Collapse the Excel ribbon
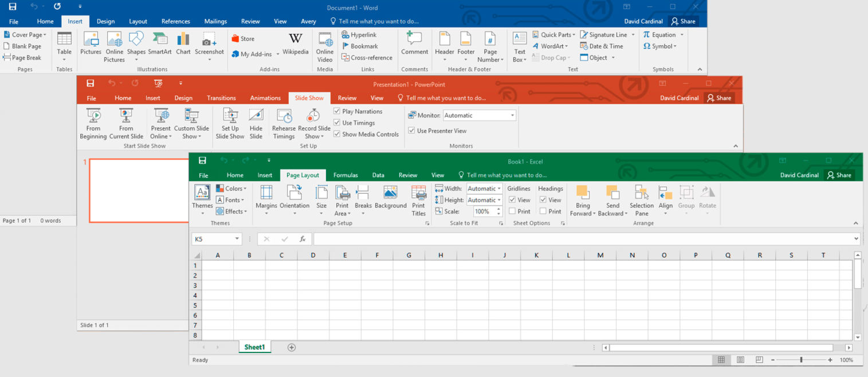This screenshot has height=377, width=868. (855, 223)
